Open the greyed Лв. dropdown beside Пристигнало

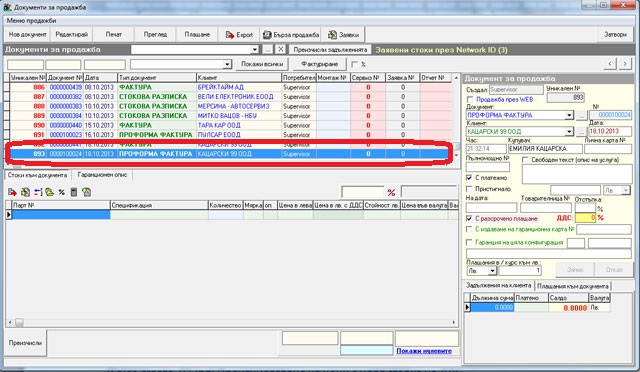click(x=626, y=190)
